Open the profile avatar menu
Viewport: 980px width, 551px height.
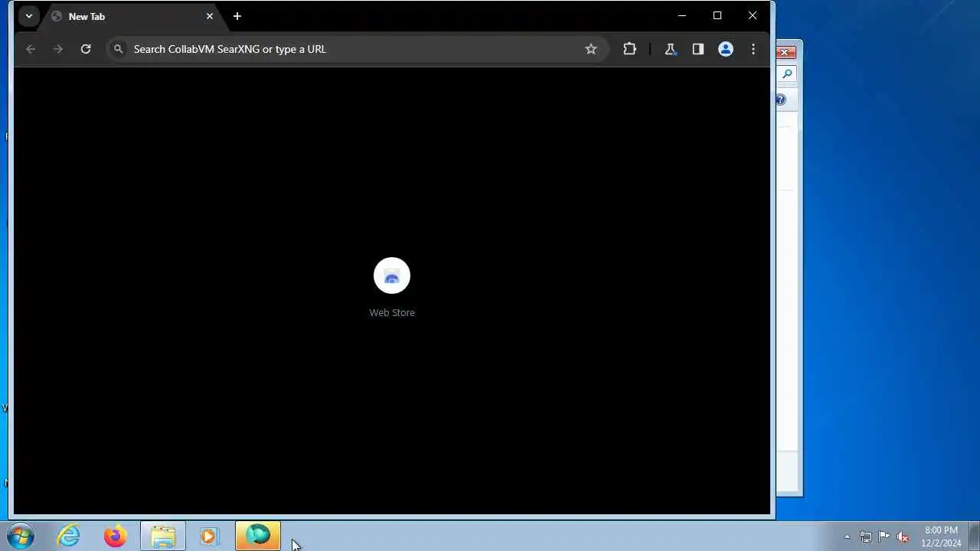point(726,49)
